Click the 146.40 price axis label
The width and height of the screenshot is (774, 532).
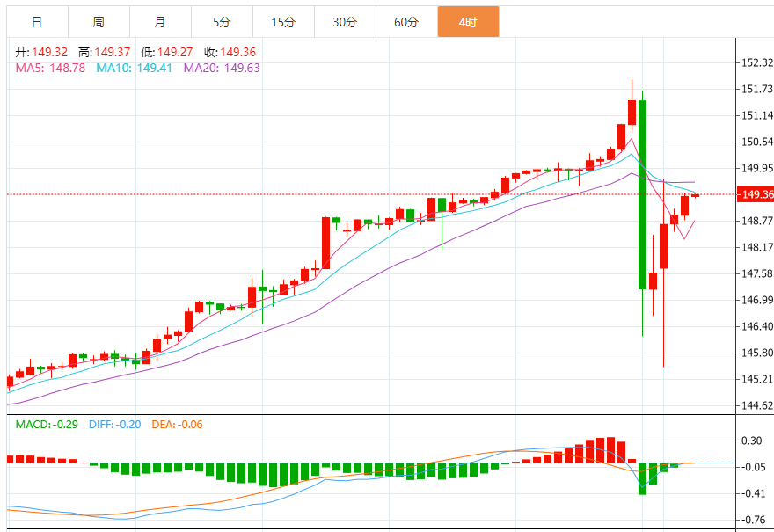coord(757,326)
